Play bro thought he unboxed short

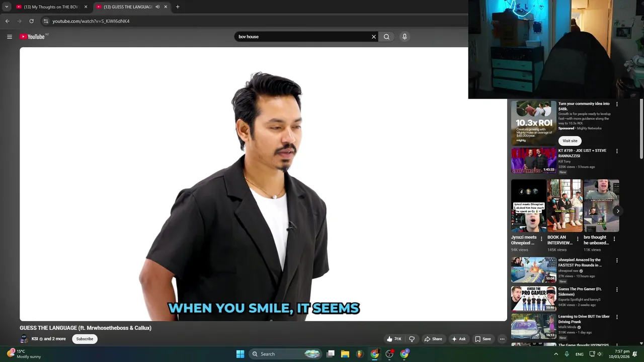[x=601, y=206]
